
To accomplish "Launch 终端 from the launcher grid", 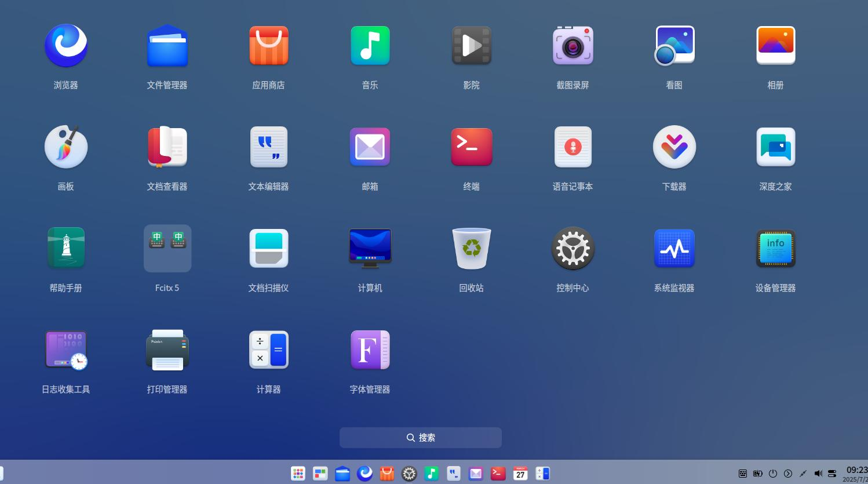I will 472,147.
